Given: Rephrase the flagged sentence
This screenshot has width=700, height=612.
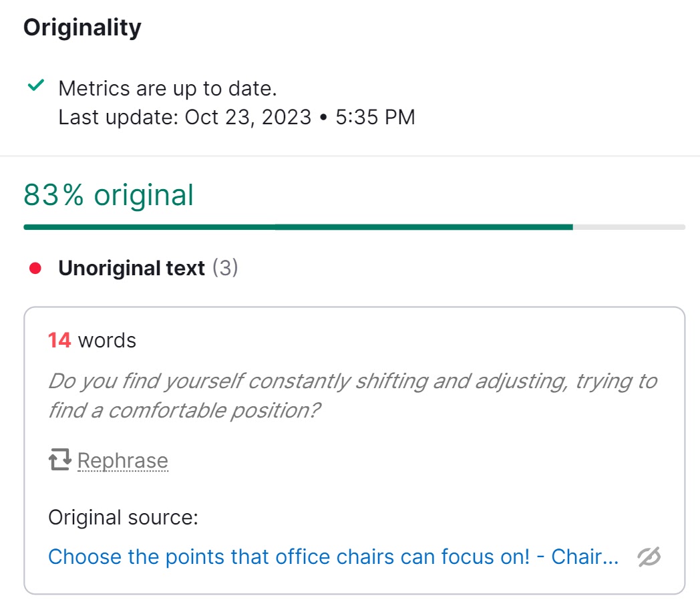Looking at the screenshot, I should [x=123, y=460].
